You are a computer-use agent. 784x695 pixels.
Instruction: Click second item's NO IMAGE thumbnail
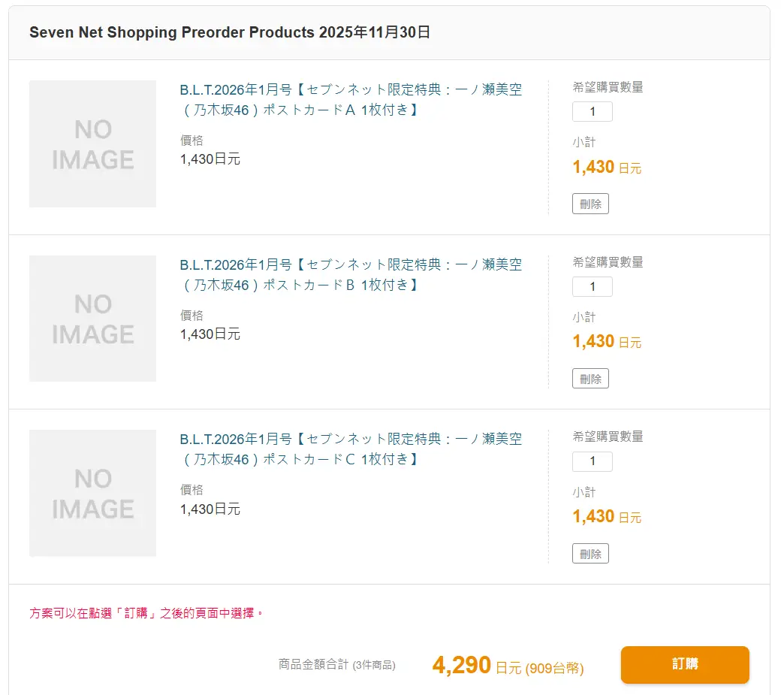(x=92, y=319)
